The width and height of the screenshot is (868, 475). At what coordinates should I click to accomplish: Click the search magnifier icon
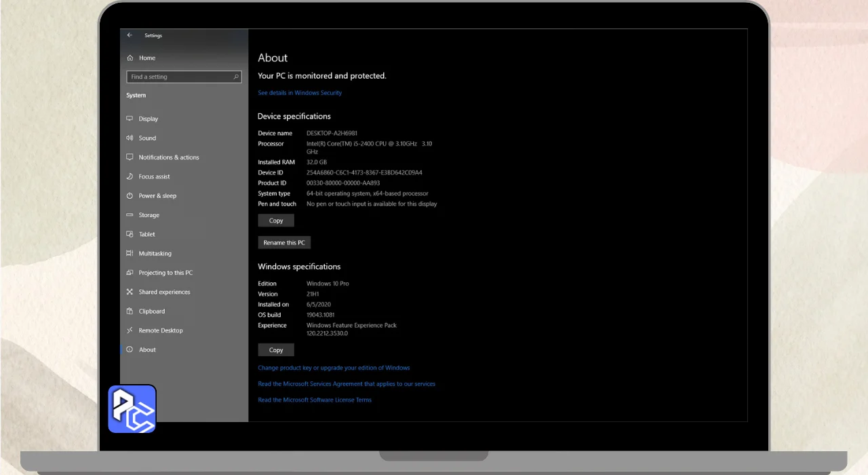coord(236,77)
